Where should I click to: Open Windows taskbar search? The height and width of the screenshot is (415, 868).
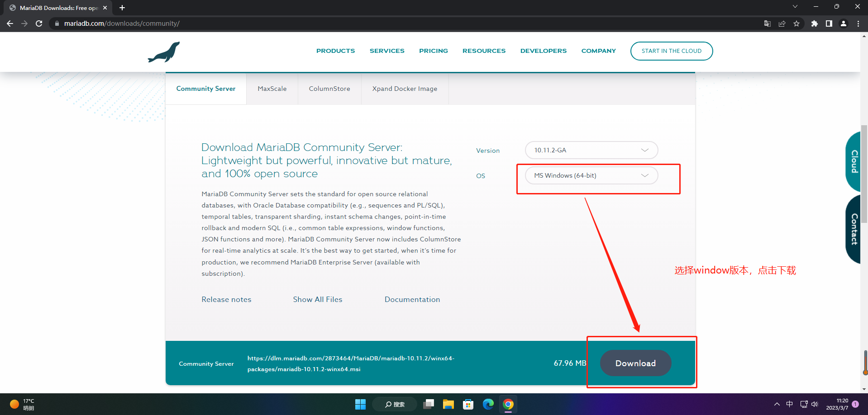tap(395, 404)
